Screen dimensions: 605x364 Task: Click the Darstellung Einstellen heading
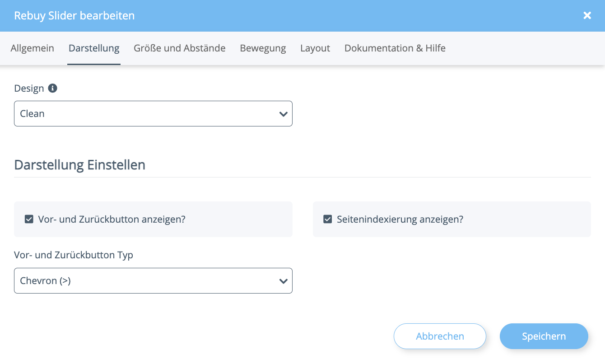coord(80,165)
